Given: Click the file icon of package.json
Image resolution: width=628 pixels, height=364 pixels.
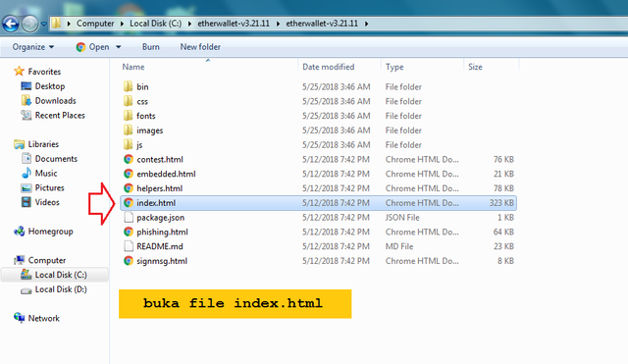Looking at the screenshot, I should (x=129, y=217).
